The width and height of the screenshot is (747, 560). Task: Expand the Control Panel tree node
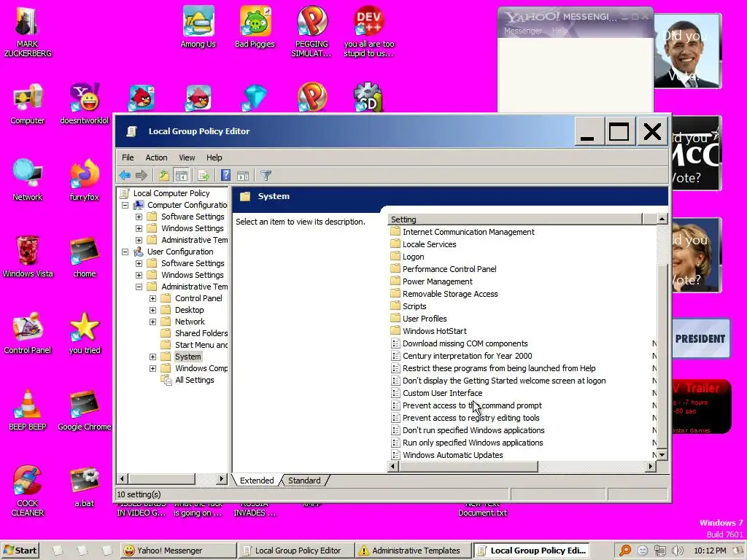(x=152, y=298)
